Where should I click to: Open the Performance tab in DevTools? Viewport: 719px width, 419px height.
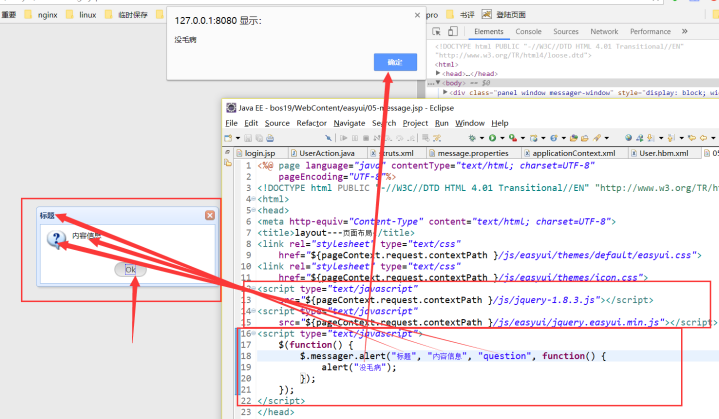650,32
